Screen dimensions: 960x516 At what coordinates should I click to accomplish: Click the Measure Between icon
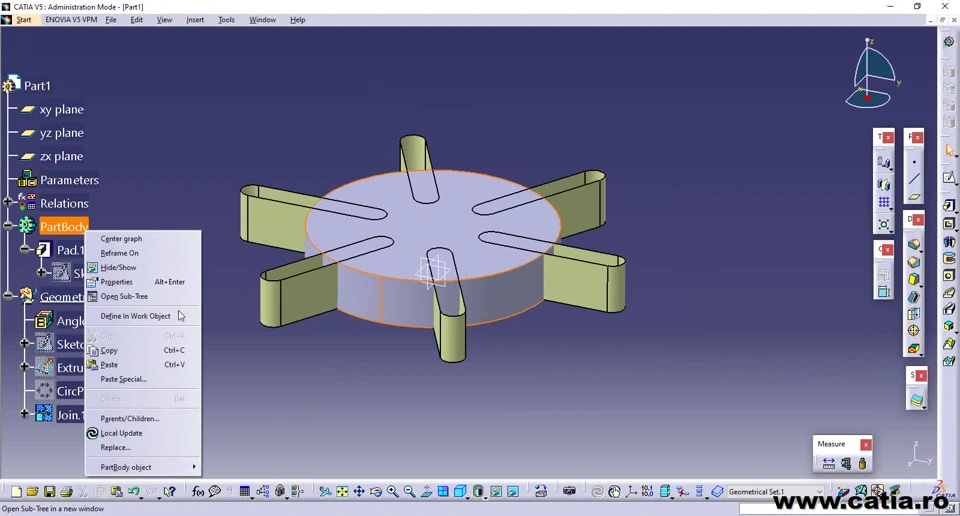tap(828, 463)
